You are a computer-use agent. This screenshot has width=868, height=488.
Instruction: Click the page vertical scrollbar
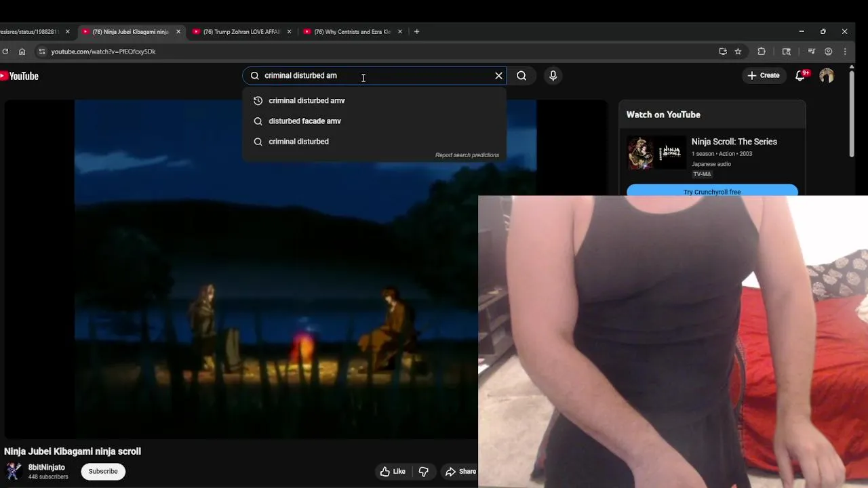tap(852, 114)
